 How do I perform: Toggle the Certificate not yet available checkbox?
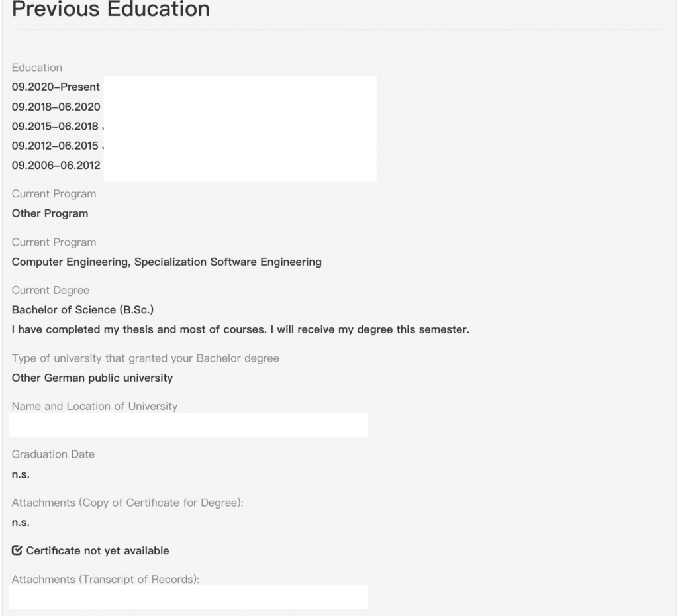[17, 550]
